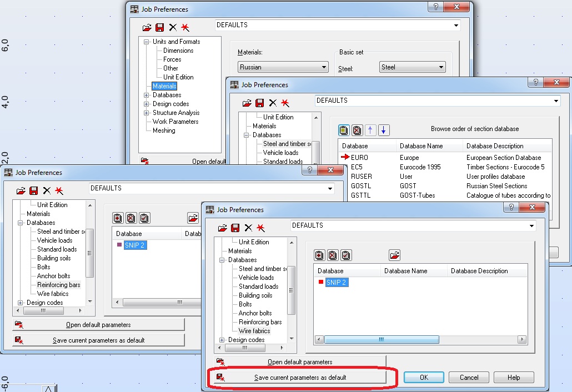Click save disk icon in left Reinforcing bars window
The image size is (572, 392).
click(x=34, y=190)
